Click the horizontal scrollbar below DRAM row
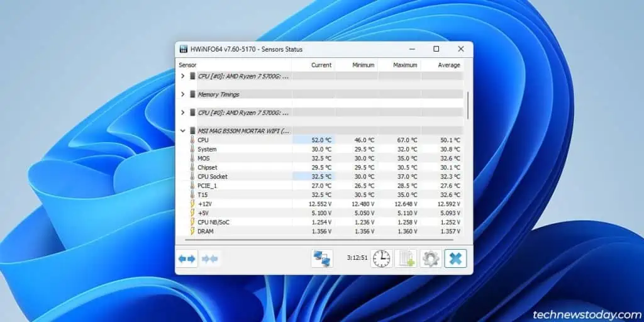 coord(319,240)
